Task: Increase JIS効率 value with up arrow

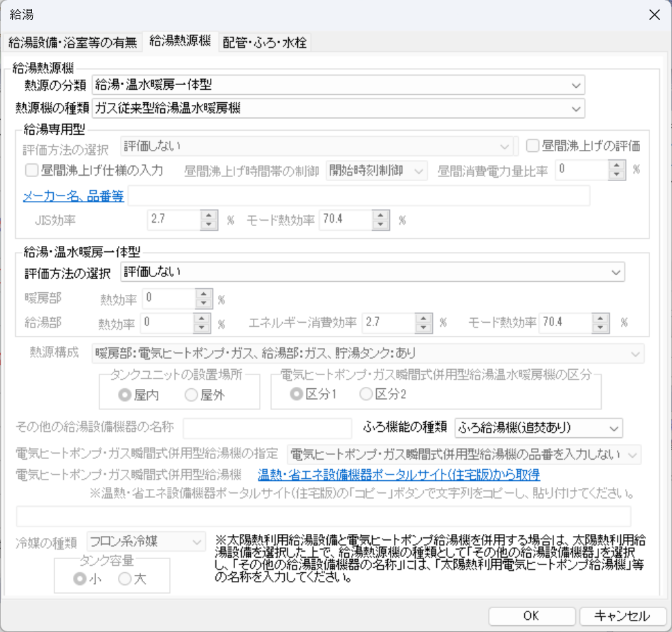Action: click(209, 215)
